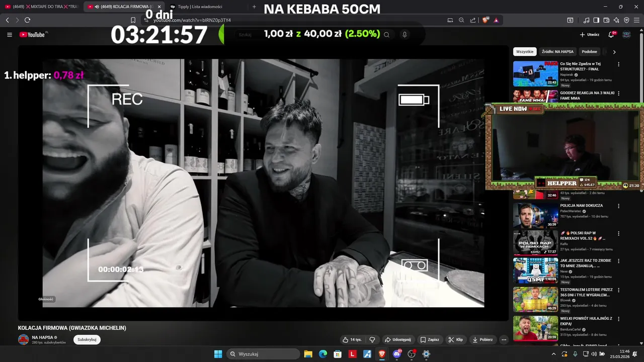Click the Klip scissors button
This screenshot has height=362, width=644.
click(x=456, y=339)
